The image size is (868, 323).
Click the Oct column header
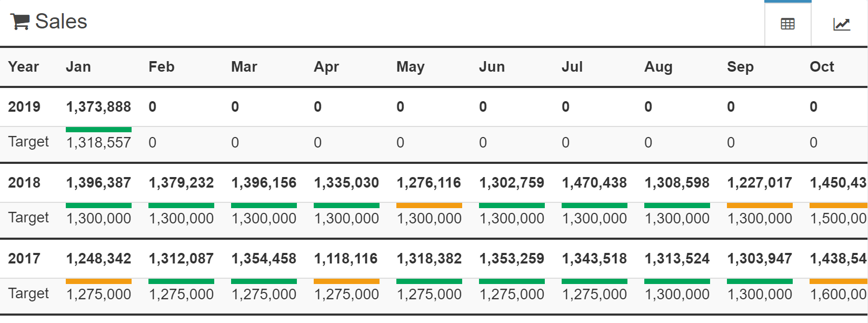pos(822,67)
